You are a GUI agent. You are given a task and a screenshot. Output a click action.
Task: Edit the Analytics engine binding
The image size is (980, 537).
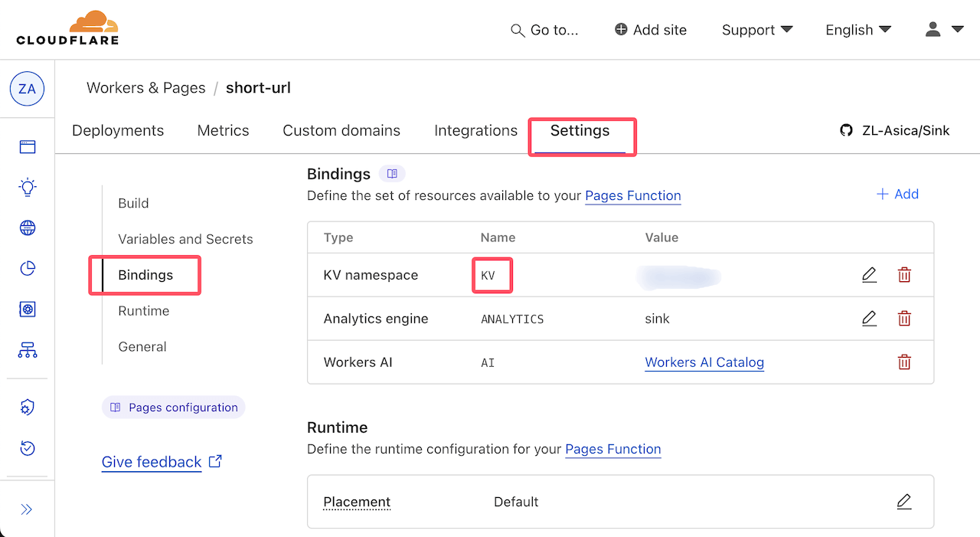[x=869, y=319]
